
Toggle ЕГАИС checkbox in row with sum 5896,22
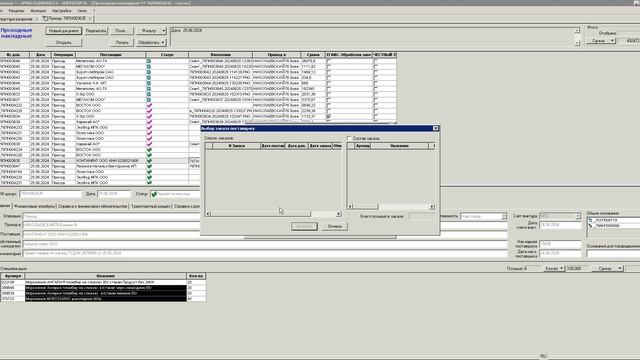(x=329, y=105)
